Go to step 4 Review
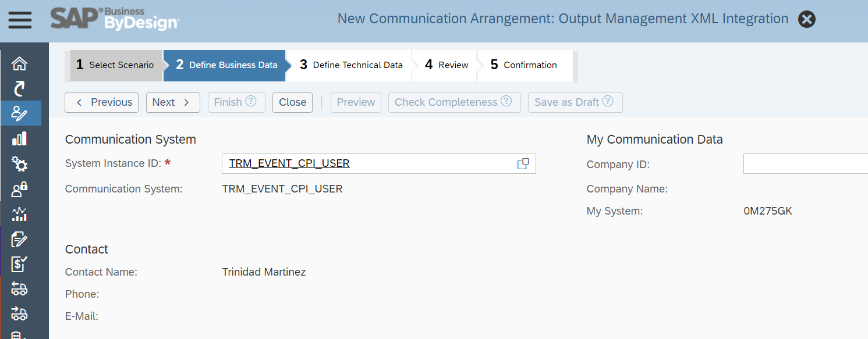 (x=447, y=65)
